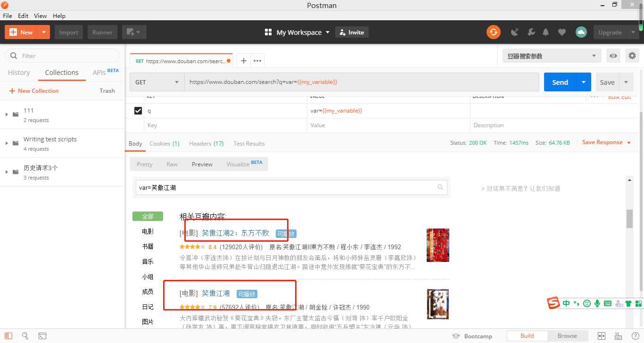The width and height of the screenshot is (644, 343).
Task: Open the tab options three-dots menu
Action: click(x=257, y=60)
